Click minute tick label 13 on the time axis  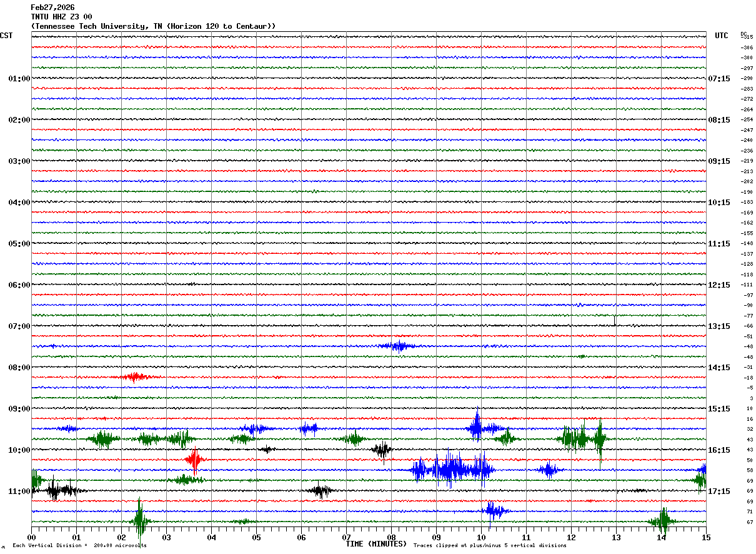coord(616,537)
